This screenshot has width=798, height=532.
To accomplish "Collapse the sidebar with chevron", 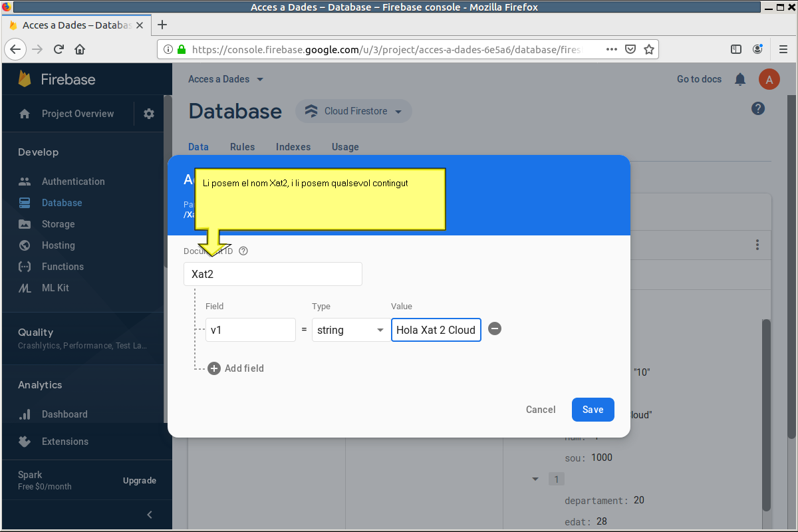I will 150,514.
